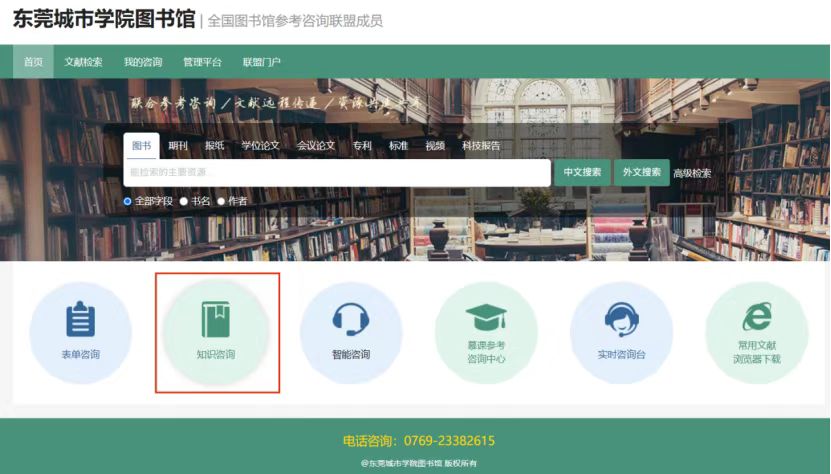Open the 实时咨询台 operator icon
This screenshot has height=474, width=831.
621,319
